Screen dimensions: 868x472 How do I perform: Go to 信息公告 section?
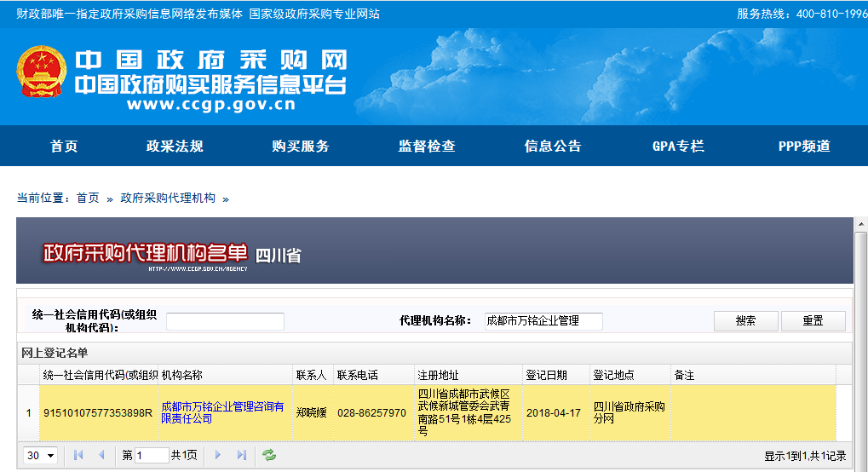(553, 147)
